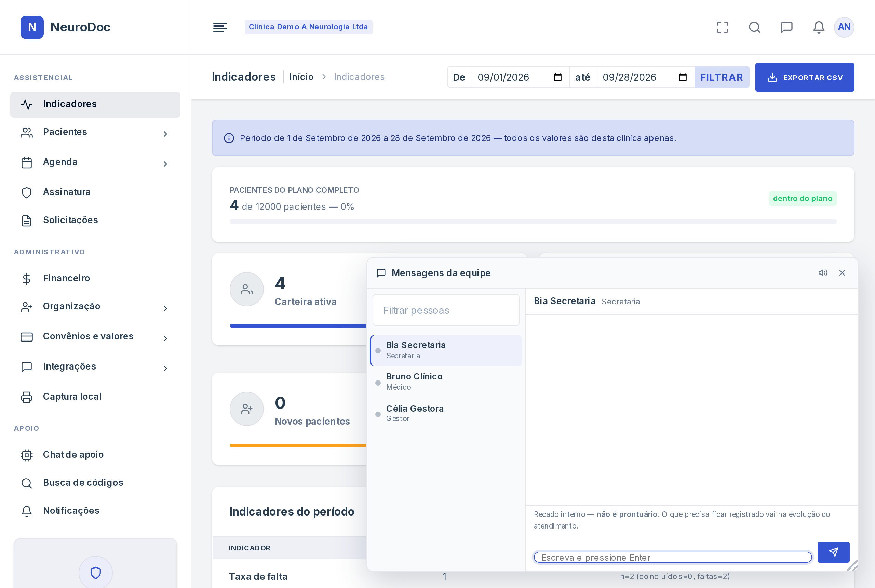The width and height of the screenshot is (875, 588).
Task: Select Célia Gestora in people list
Action: pyautogui.click(x=446, y=413)
